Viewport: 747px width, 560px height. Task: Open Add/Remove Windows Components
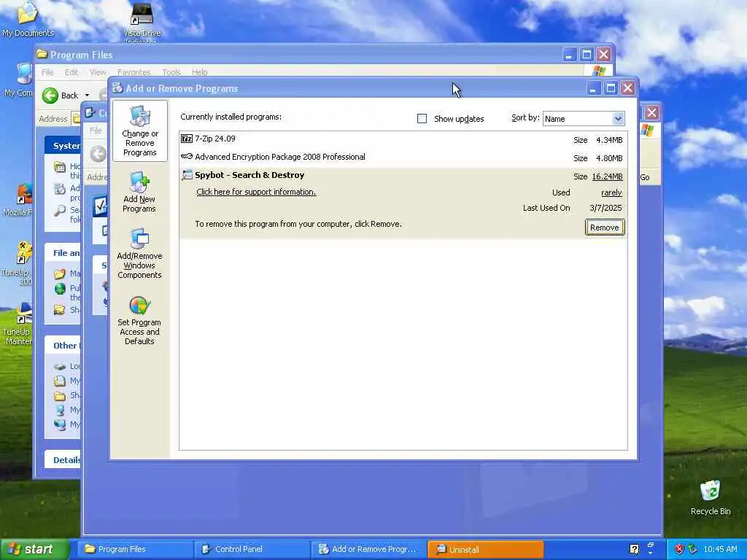pos(139,253)
